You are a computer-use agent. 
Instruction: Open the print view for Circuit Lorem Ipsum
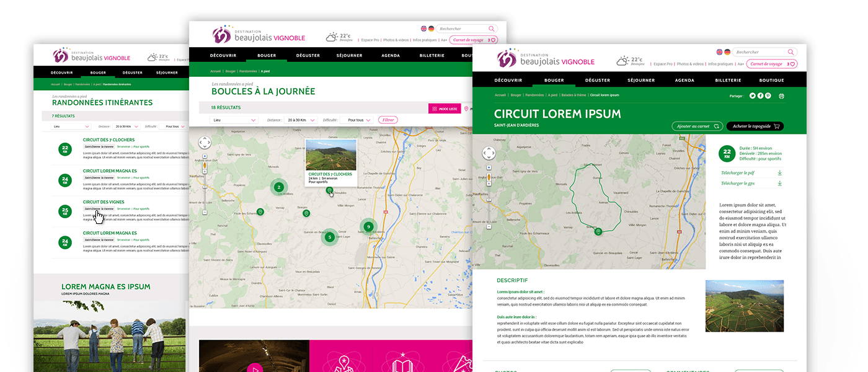[782, 95]
